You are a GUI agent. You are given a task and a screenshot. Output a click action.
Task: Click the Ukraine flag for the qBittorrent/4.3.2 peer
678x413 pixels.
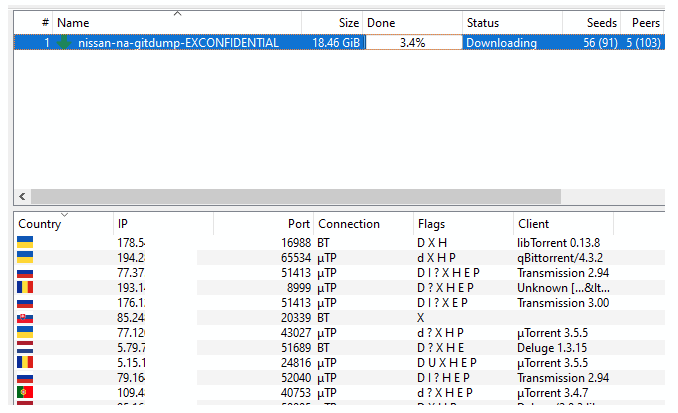tap(25, 257)
